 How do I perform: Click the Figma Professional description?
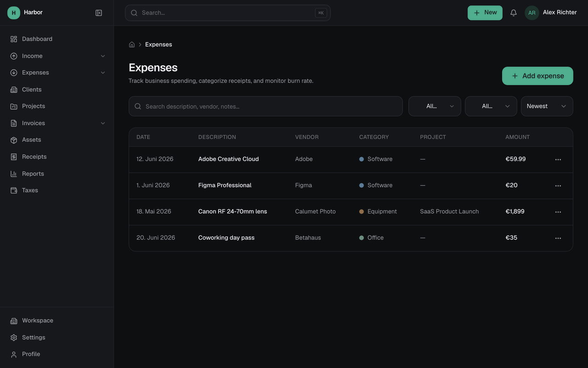click(x=225, y=185)
